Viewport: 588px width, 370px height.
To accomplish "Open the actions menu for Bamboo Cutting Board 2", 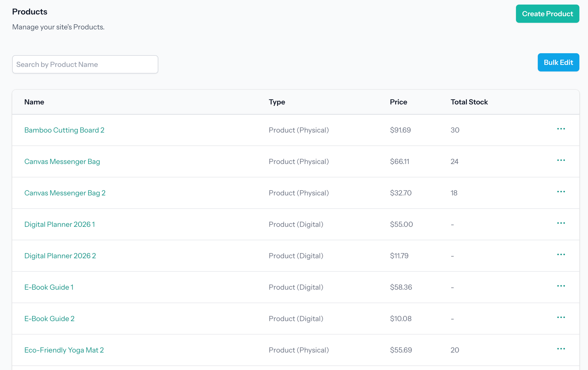I will 561,129.
